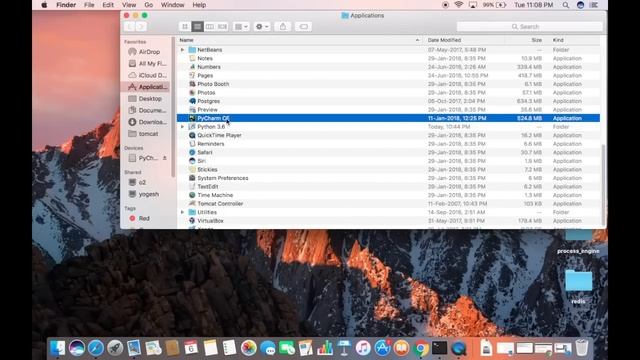Select VirtualBox in list
Image resolution: width=640 pixels, height=360 pixels.
click(x=388, y=221)
